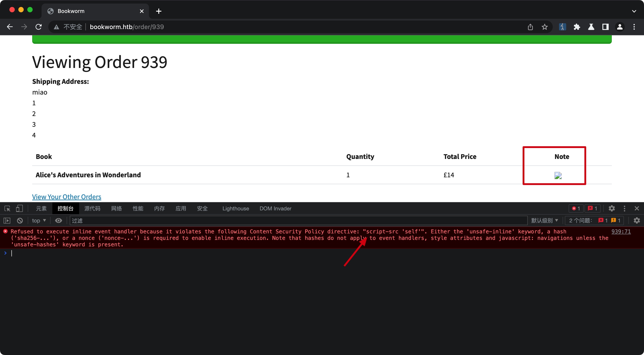Toggle the browser side panel icon
The width and height of the screenshot is (644, 355).
pyautogui.click(x=605, y=27)
